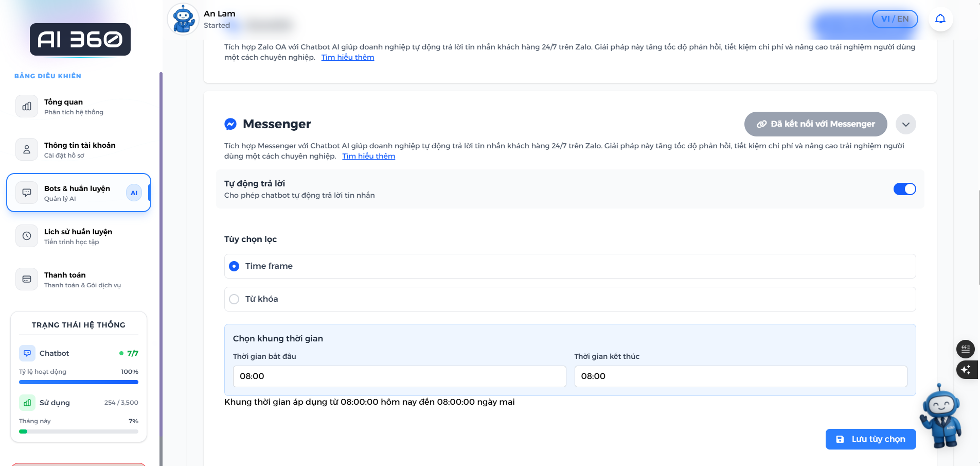Open the floating quotes widget icon

coord(966,349)
